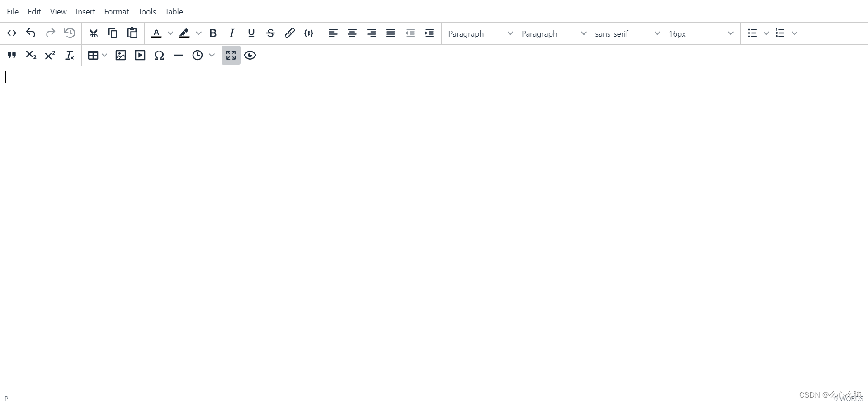Preview the document with eye icon

(x=250, y=55)
